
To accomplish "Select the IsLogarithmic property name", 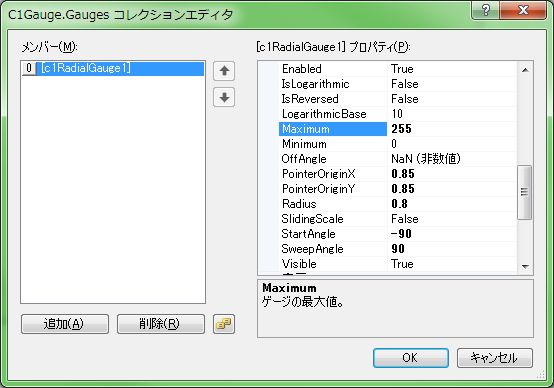I will tap(315, 84).
